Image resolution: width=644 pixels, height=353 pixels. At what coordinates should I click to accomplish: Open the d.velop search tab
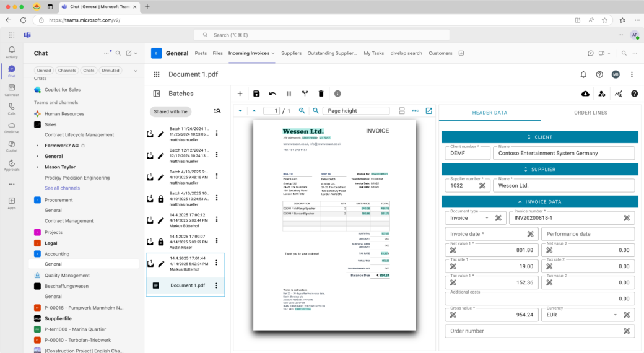pyautogui.click(x=406, y=53)
